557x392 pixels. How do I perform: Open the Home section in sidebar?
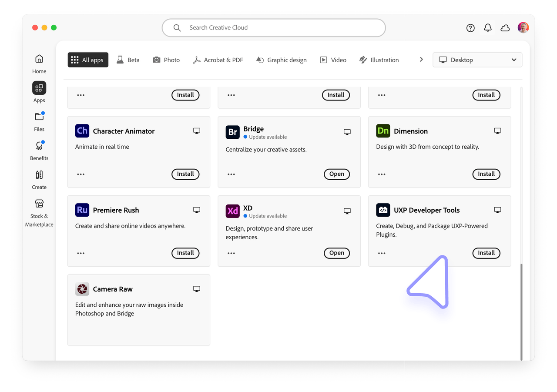tap(39, 64)
